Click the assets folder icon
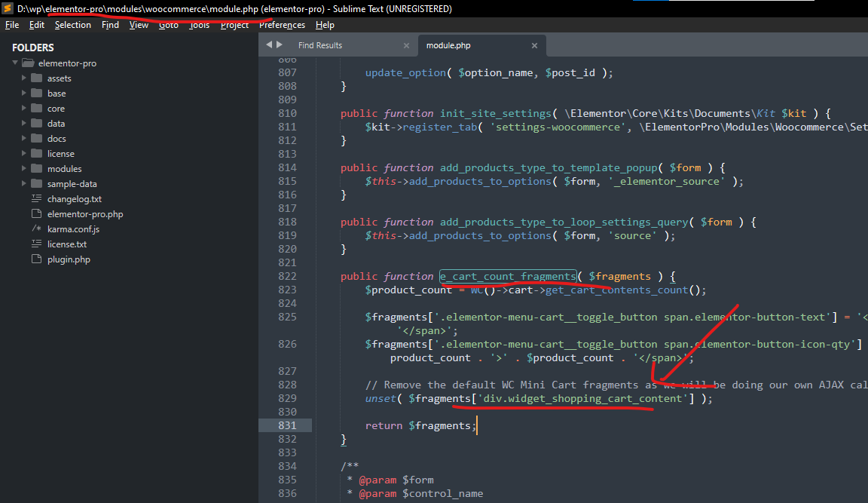 (36, 78)
